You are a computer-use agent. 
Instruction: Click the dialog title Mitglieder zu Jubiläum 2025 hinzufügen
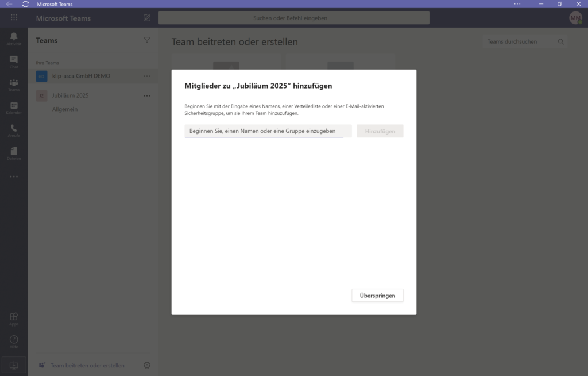tap(258, 86)
